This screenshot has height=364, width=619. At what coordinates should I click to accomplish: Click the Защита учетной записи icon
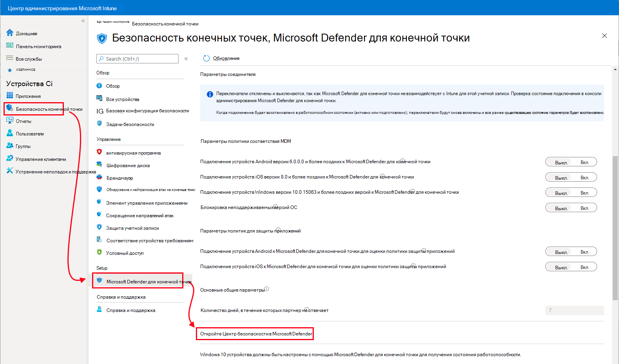coord(99,227)
